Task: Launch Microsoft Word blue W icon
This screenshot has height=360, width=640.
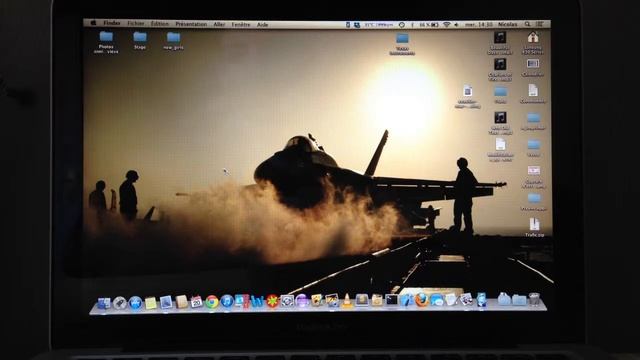Action: [257, 302]
